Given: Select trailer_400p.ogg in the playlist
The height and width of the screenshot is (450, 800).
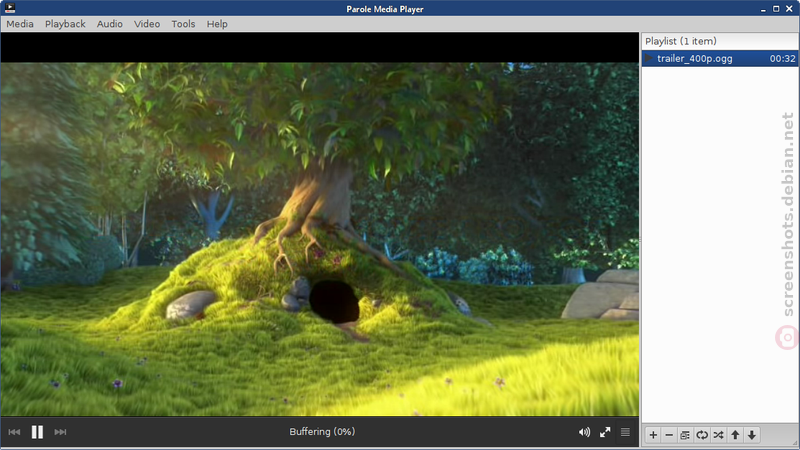Looking at the screenshot, I should 720,59.
